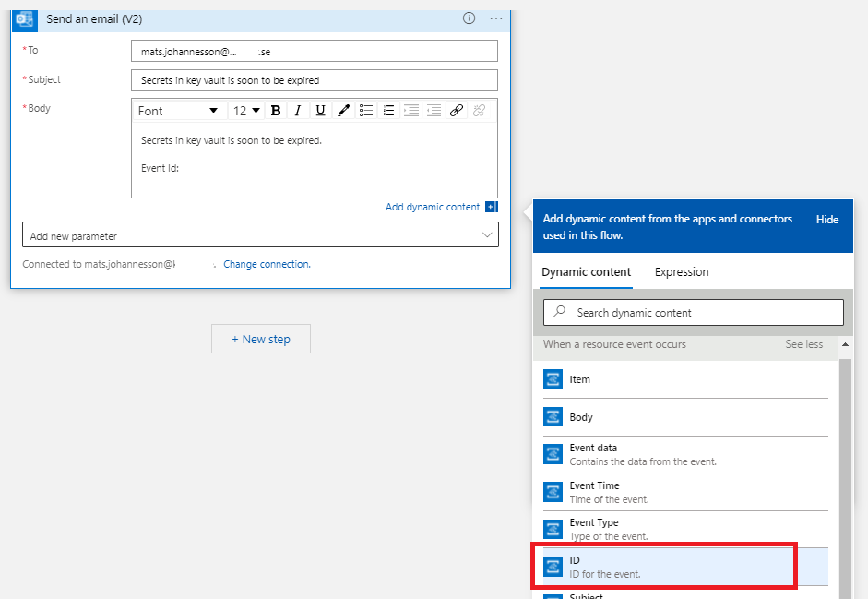868x599 pixels.
Task: Click the Change connection link
Action: tap(267, 264)
